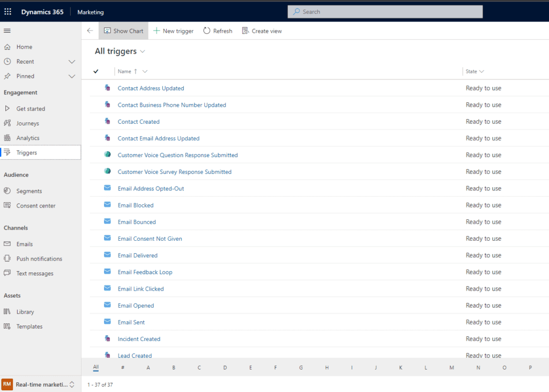
Task: Filter list by the All index
Action: click(96, 367)
